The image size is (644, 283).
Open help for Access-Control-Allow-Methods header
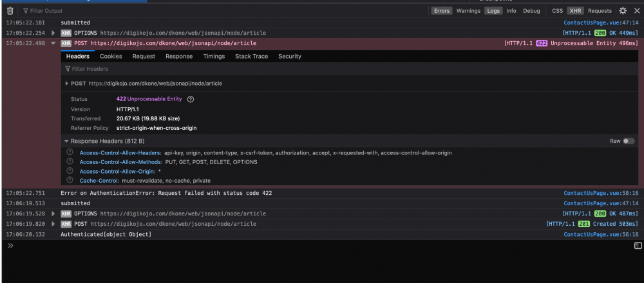click(x=70, y=161)
